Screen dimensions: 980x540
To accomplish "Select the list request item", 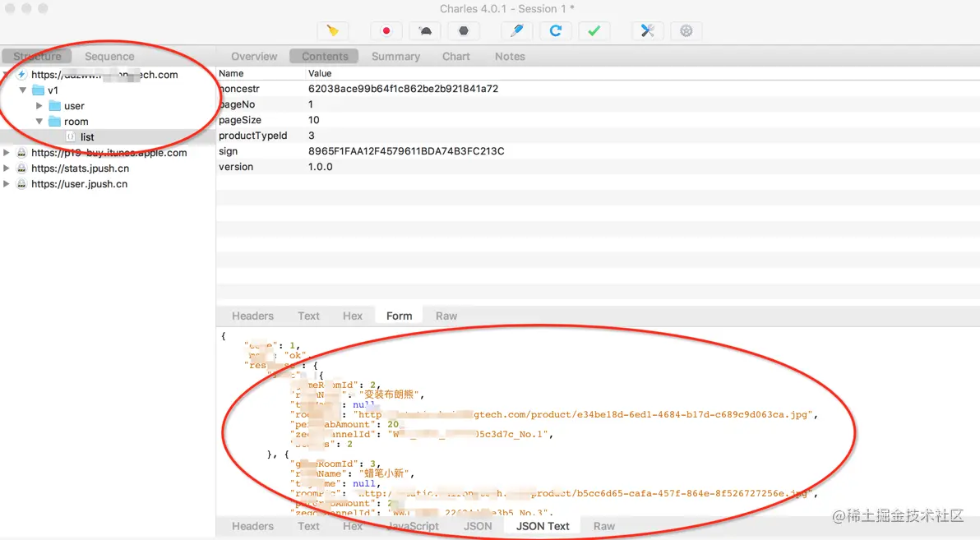I will tap(108, 137).
